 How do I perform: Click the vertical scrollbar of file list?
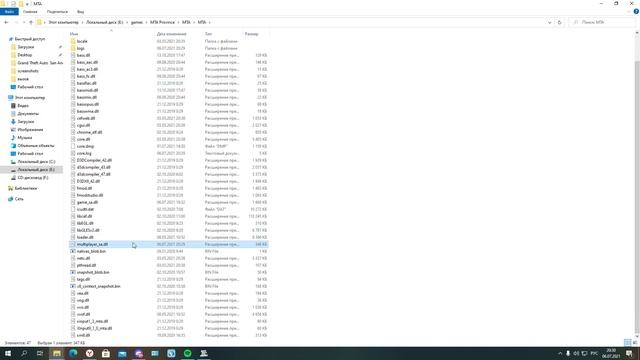[x=637, y=196]
